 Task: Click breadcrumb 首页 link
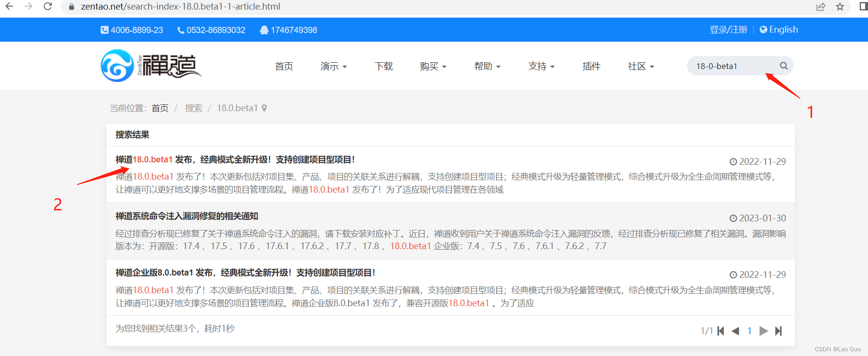(160, 108)
